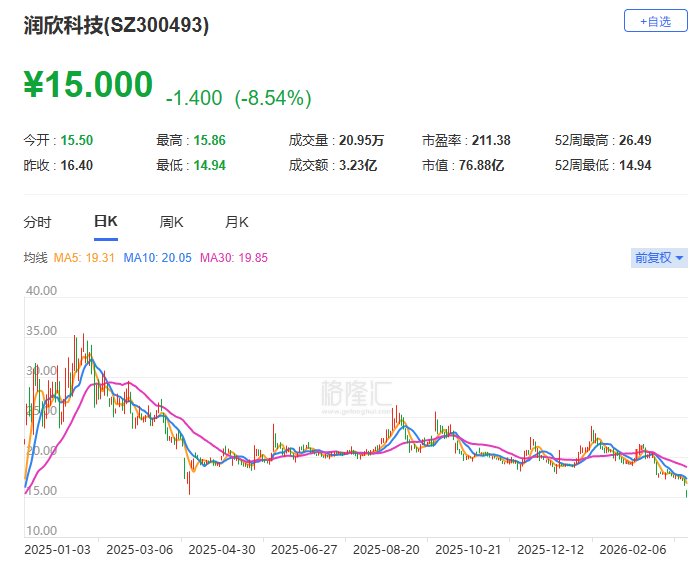Screen dimensions: 699x564
Task: Click the 40.00 price axis label
Action: (41, 291)
